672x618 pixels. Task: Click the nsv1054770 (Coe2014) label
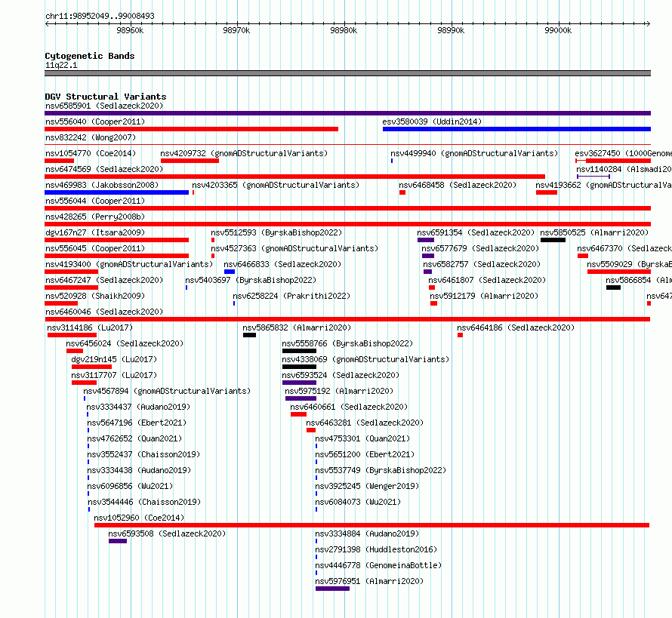tap(91, 153)
